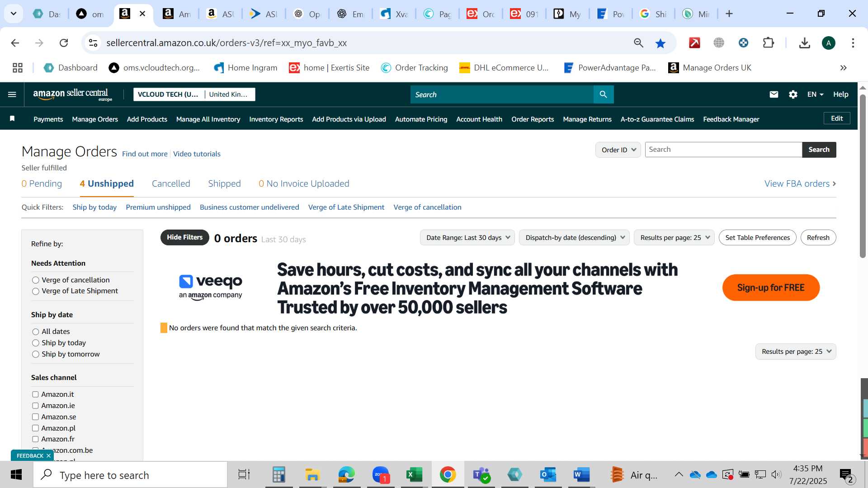The height and width of the screenshot is (488, 868).
Task: Show hidden system tray icons
Action: tap(679, 474)
